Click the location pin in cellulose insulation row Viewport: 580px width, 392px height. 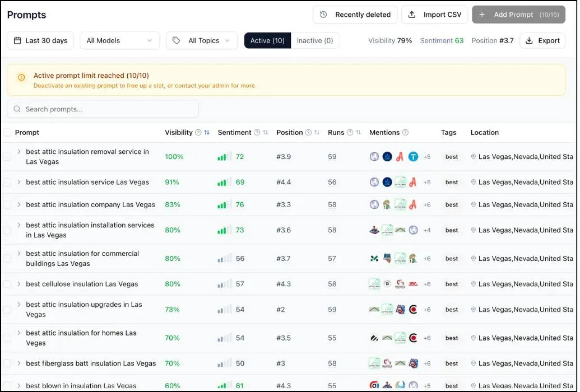coord(473,284)
